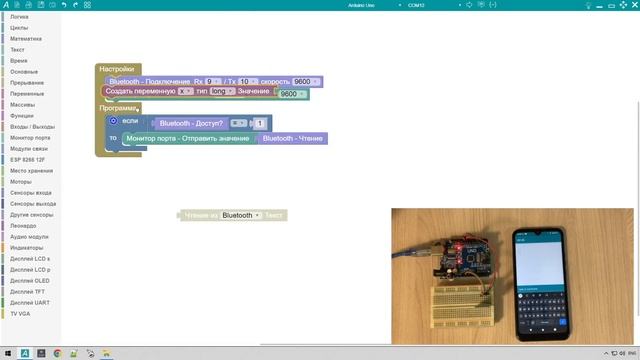Screen dimensions: 640x360
Task: Open the Циклы block category
Action: point(19,28)
